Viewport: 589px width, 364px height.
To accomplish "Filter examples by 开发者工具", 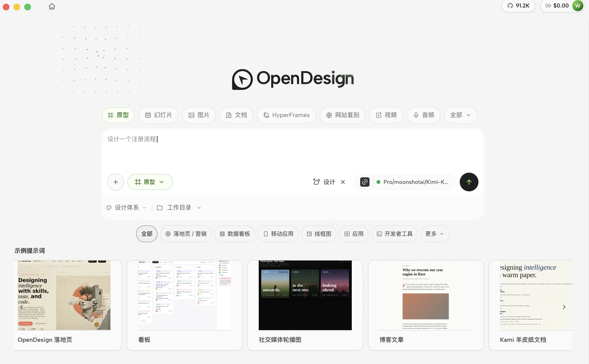I will [394, 234].
